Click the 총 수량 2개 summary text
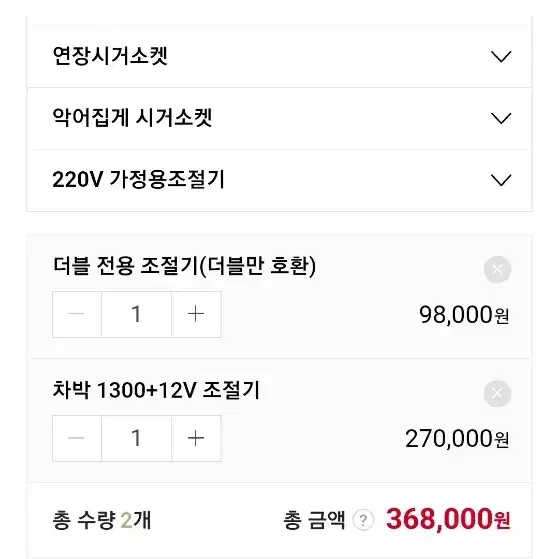Viewport: 559px width, 559px height. (x=102, y=520)
